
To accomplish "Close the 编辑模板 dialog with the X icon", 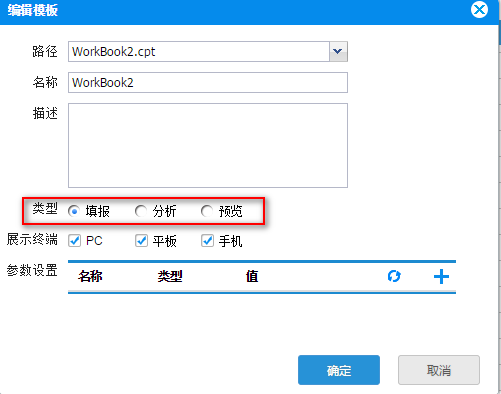I will pyautogui.click(x=479, y=10).
